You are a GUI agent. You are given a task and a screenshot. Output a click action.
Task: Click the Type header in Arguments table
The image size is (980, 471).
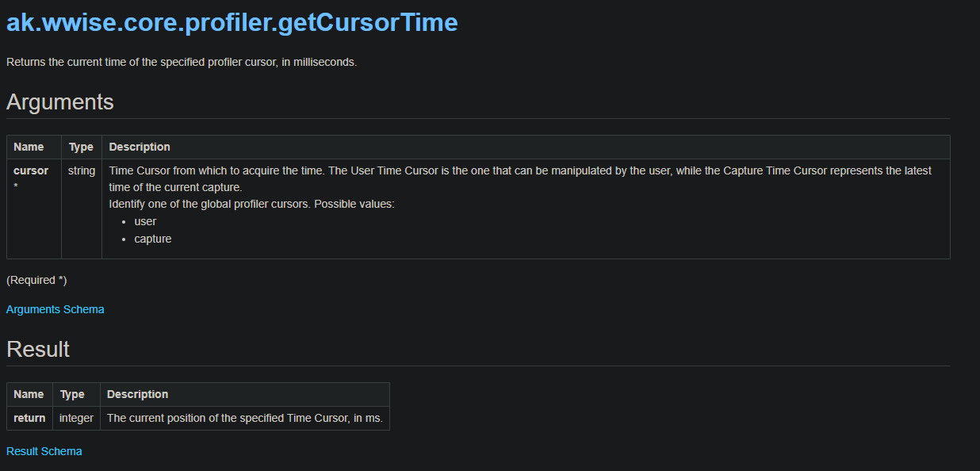tap(82, 147)
